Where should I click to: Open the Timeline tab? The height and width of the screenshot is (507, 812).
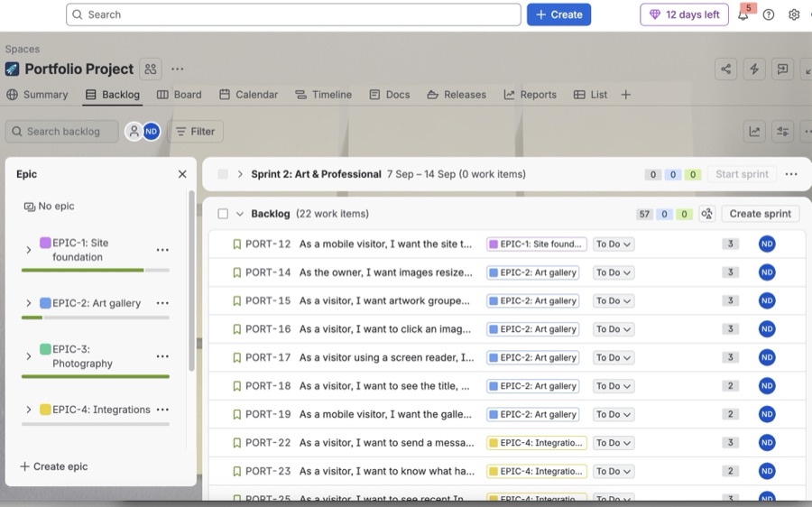pos(324,95)
